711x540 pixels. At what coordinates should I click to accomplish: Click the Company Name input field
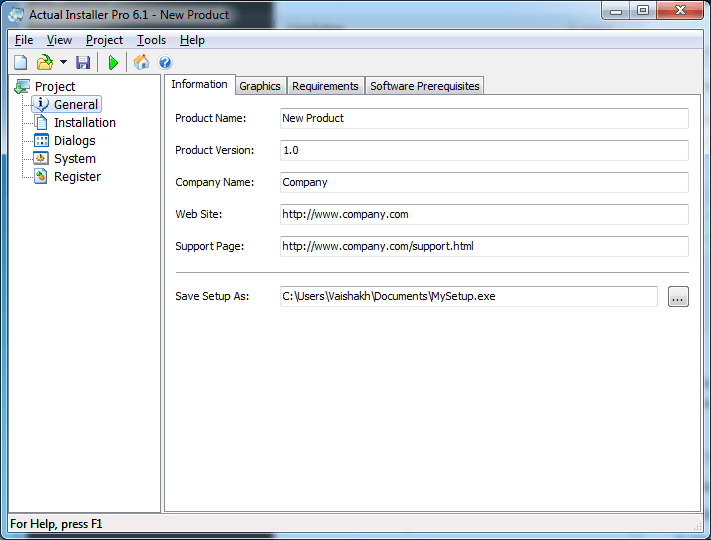[x=484, y=182]
